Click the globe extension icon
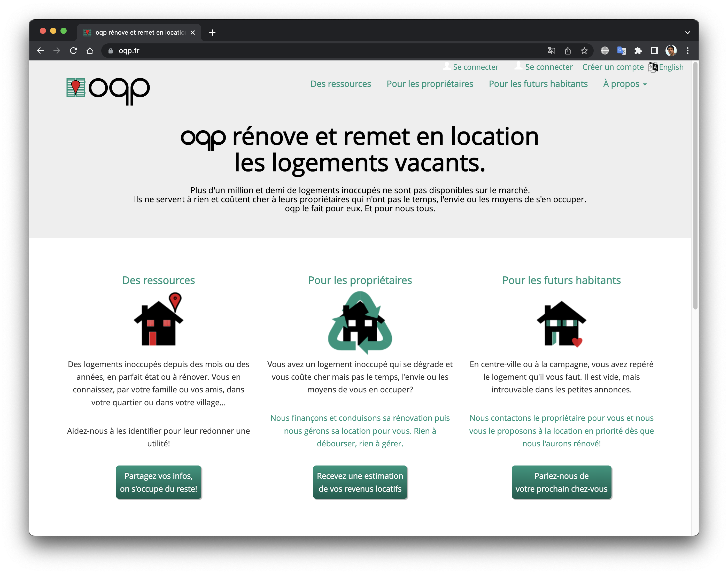 [605, 51]
